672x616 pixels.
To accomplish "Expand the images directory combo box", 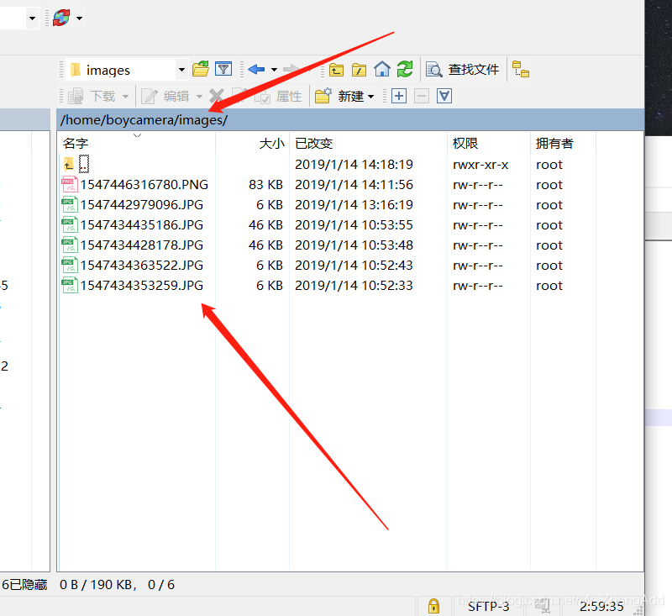I will pos(181,70).
